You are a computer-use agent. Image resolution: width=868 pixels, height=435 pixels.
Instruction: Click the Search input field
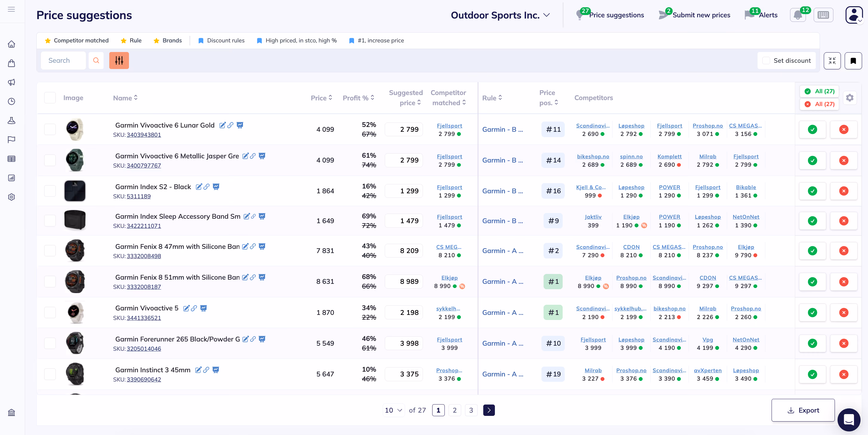pos(63,60)
